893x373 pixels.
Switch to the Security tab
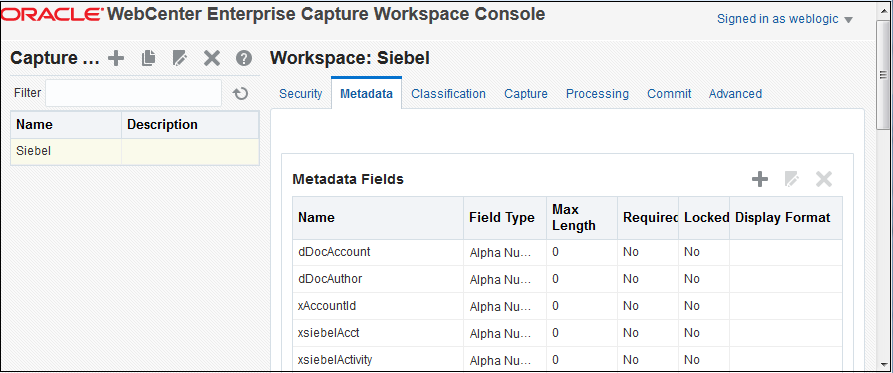301,94
